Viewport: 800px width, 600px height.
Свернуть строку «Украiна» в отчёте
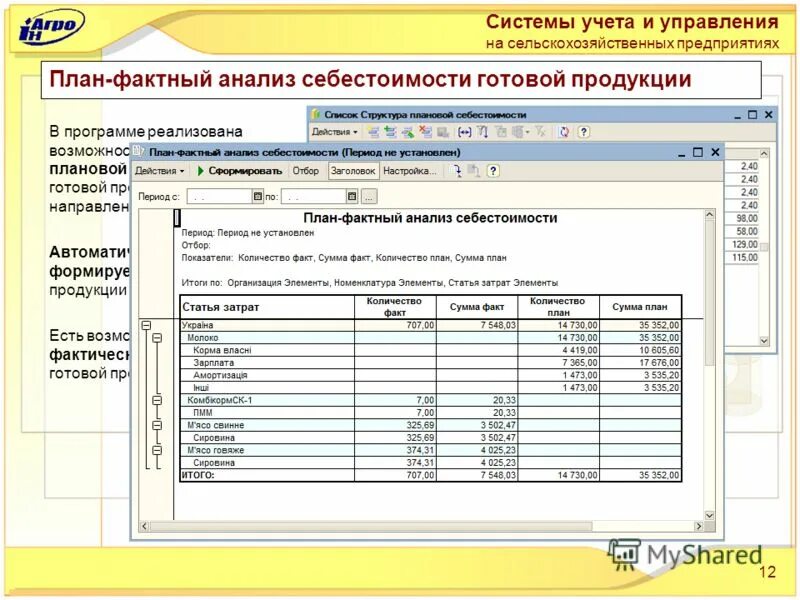coord(146,325)
